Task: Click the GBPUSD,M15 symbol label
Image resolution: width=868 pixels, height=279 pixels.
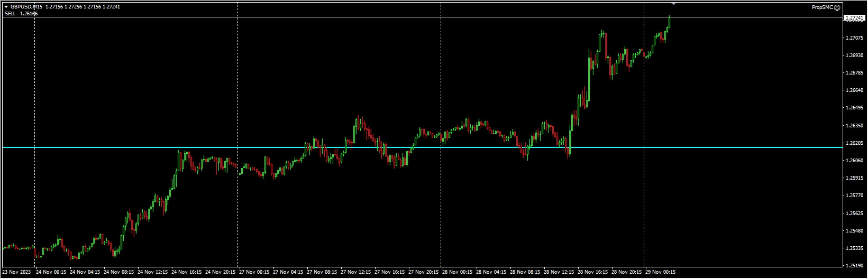Action: tap(26, 7)
